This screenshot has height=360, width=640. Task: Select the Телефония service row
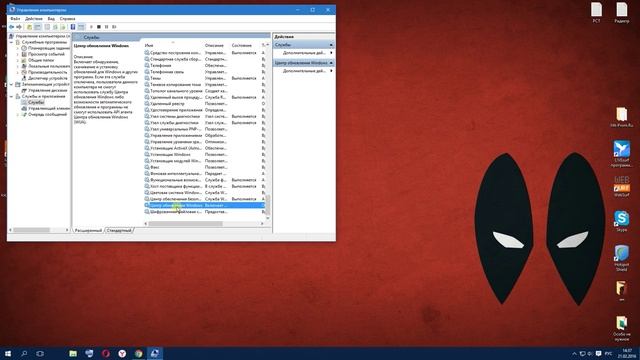coord(205,66)
